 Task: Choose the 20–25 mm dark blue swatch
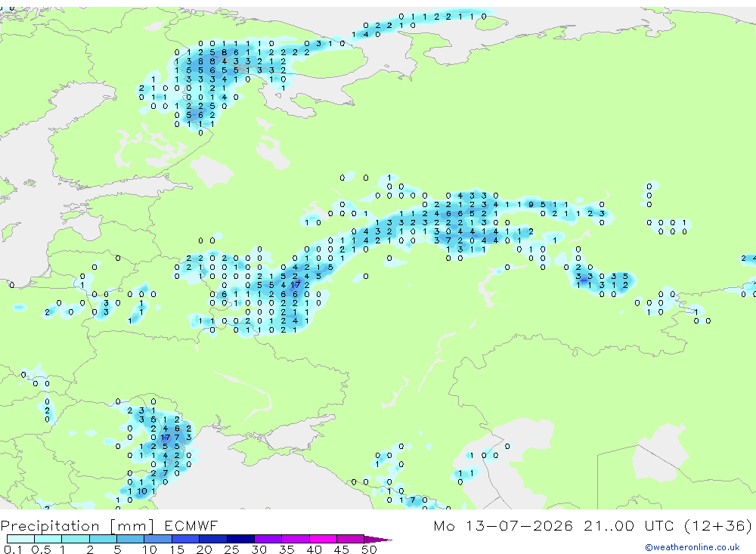213,539
